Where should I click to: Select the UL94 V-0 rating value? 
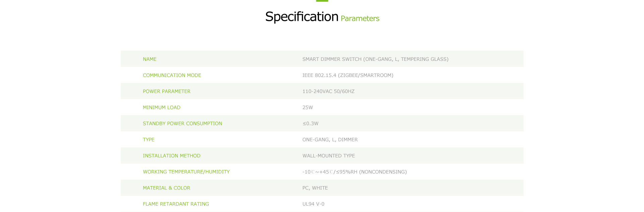point(313,204)
